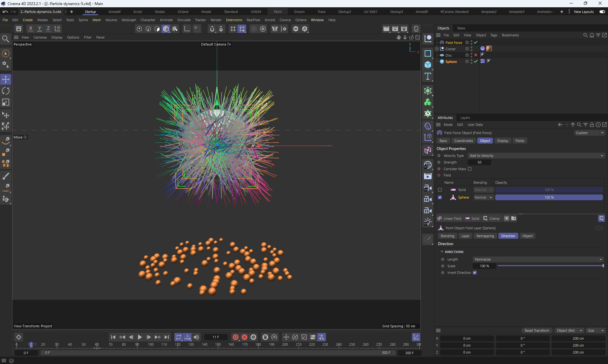This screenshot has height=364, width=608.
Task: Click the Record Active Objects button
Action: coord(235,337)
